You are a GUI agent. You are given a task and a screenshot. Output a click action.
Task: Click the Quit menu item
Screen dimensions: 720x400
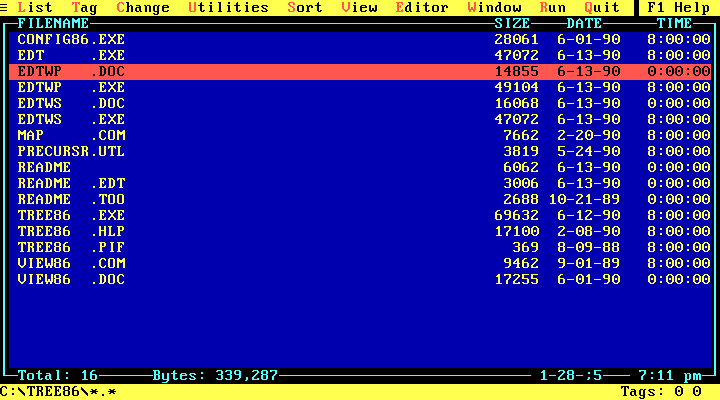coord(602,8)
